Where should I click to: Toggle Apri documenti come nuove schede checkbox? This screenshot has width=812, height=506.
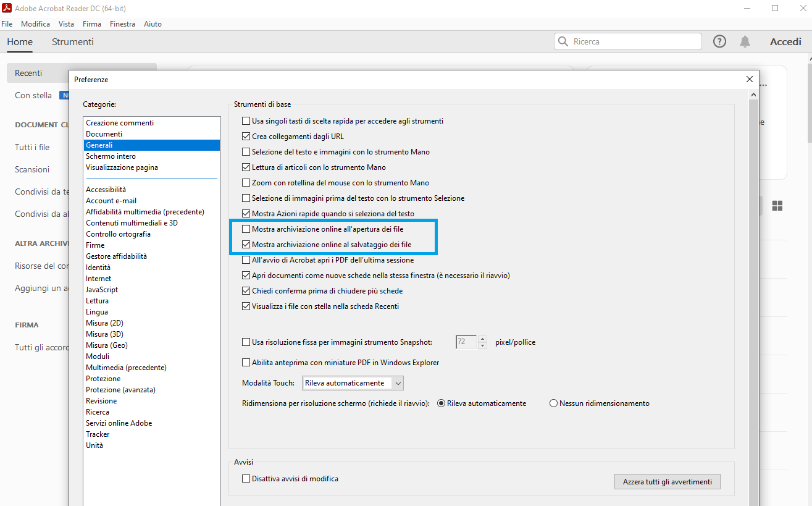click(246, 276)
